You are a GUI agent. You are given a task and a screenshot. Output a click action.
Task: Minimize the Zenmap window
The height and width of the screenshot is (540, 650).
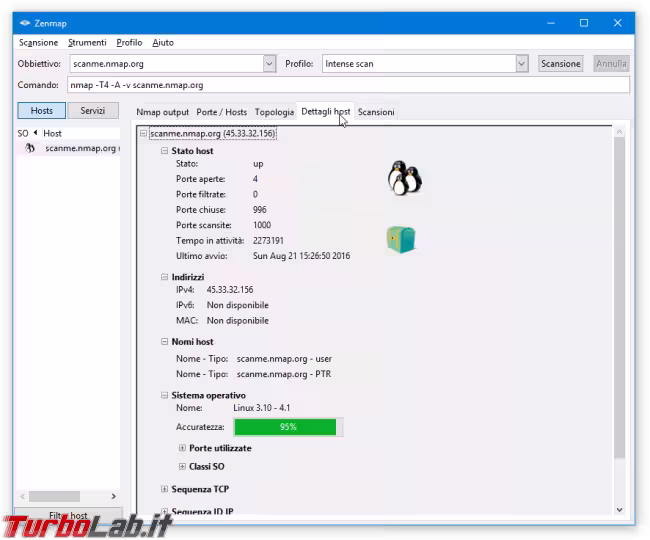(x=551, y=23)
